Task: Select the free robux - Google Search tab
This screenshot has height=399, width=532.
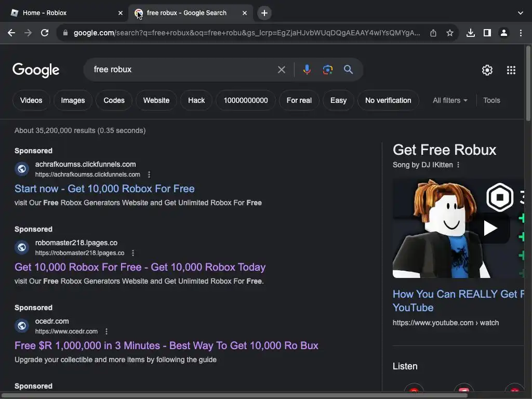Action: pyautogui.click(x=190, y=13)
